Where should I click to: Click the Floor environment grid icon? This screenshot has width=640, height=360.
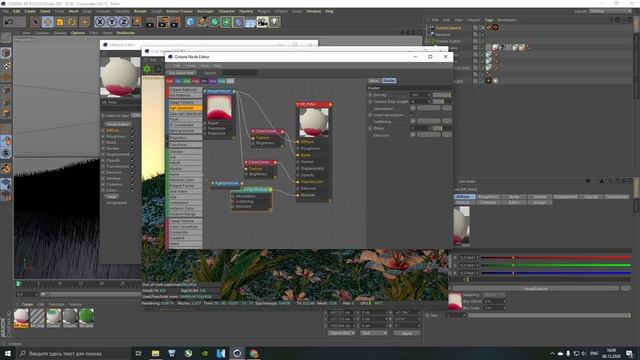(x=250, y=22)
